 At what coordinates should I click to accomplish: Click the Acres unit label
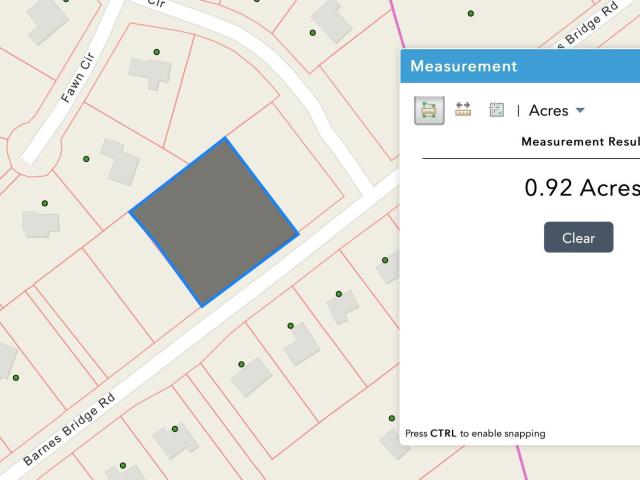[548, 111]
